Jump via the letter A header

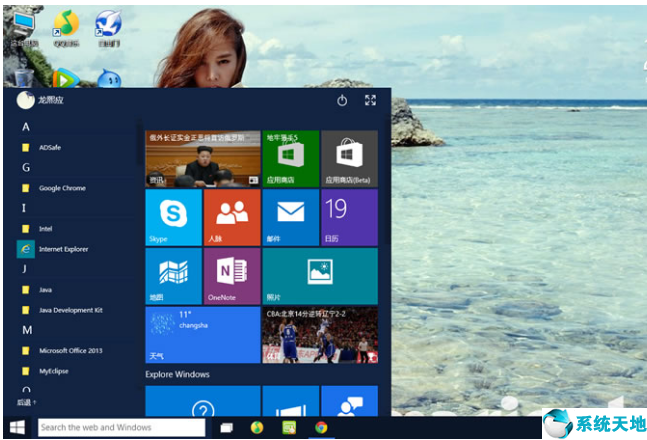tap(26, 127)
